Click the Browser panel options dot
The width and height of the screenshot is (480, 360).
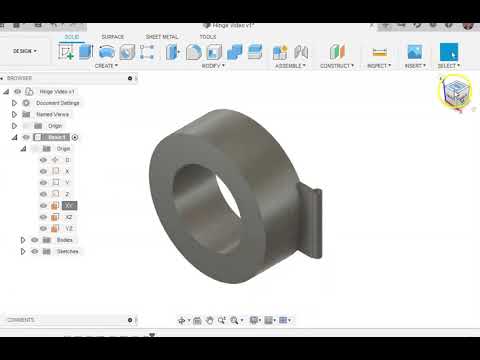coord(130,78)
